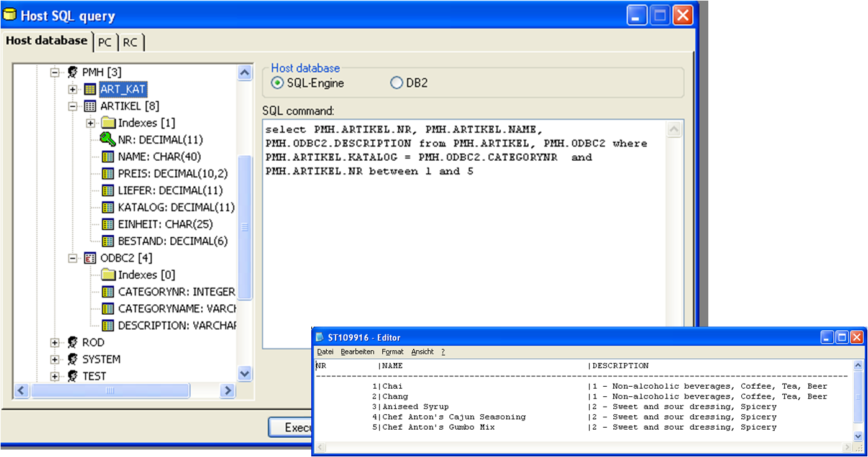
Task: Select the DB2 radio button
Action: [396, 83]
